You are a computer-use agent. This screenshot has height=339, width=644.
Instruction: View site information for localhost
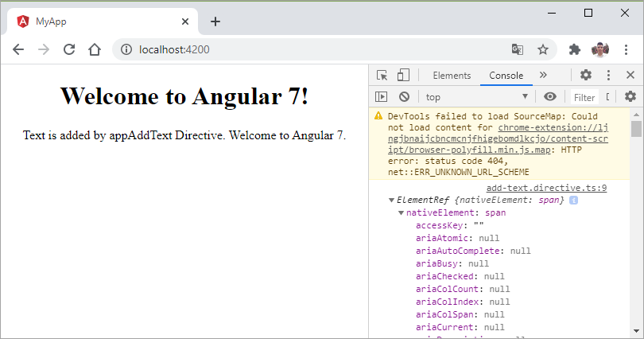pos(126,49)
